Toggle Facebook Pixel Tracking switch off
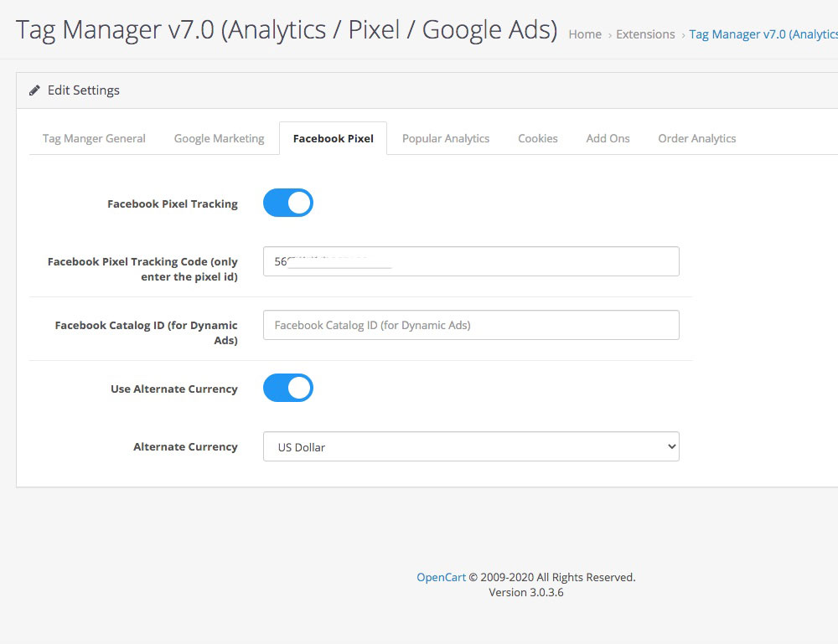Viewport: 838px width, 644px height. click(288, 203)
